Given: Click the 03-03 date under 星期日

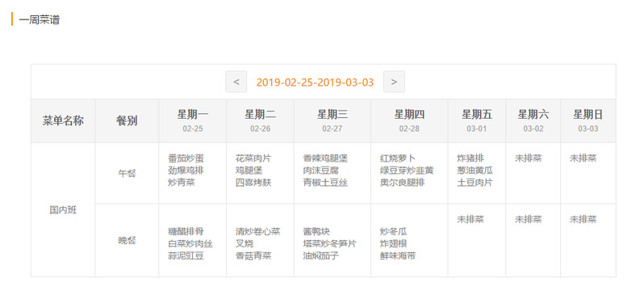Looking at the screenshot, I should tap(588, 128).
